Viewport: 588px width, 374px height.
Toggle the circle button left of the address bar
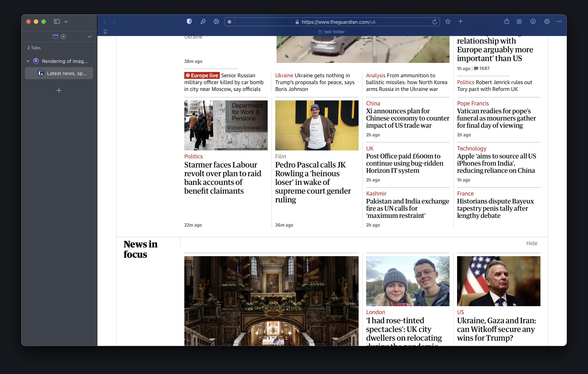pos(229,22)
